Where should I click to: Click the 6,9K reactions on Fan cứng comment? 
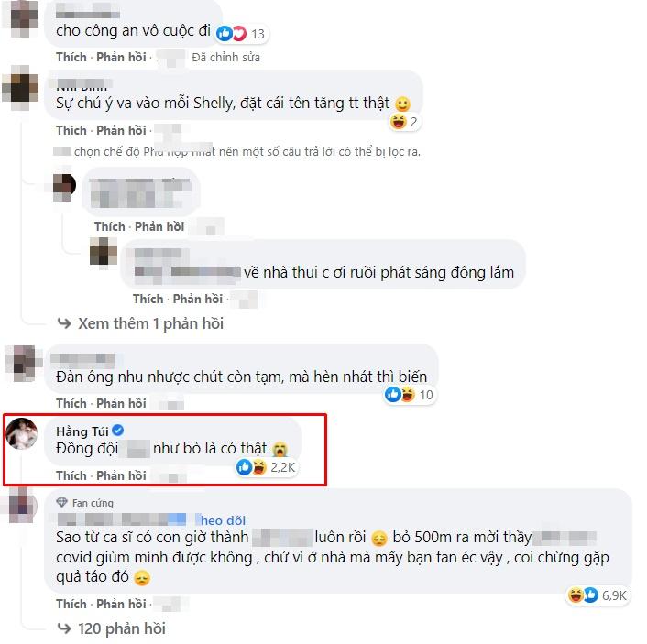614,595
